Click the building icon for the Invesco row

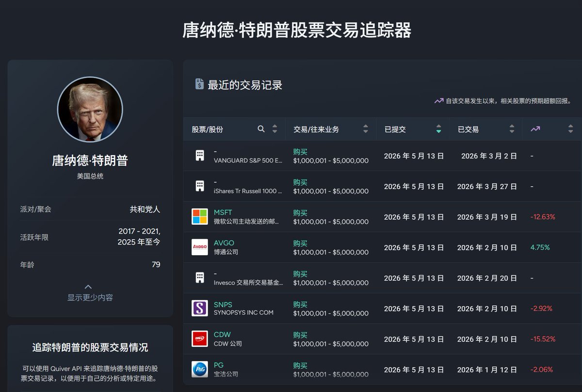click(x=199, y=278)
